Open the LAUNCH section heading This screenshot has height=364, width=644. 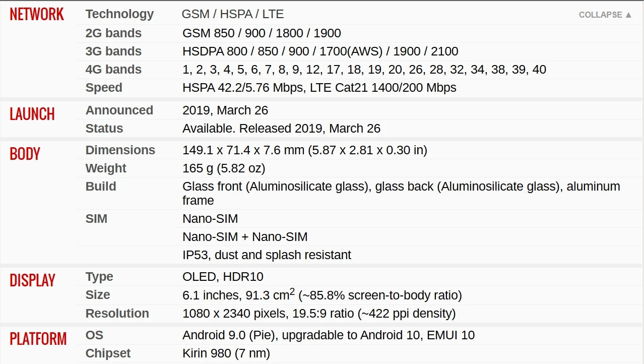[32, 114]
